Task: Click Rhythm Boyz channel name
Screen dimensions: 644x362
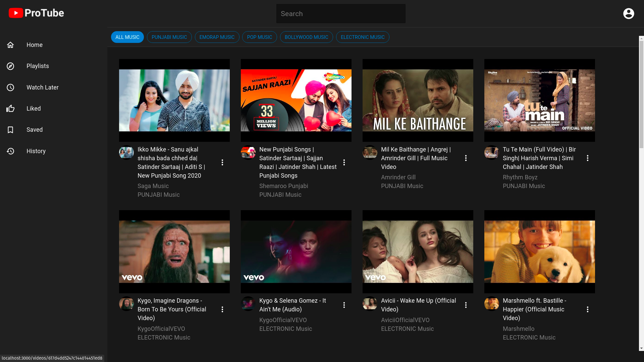Action: click(520, 177)
